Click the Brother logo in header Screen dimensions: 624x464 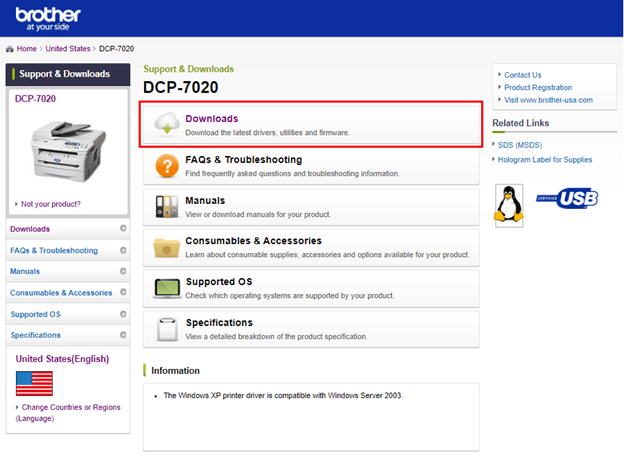click(x=48, y=19)
